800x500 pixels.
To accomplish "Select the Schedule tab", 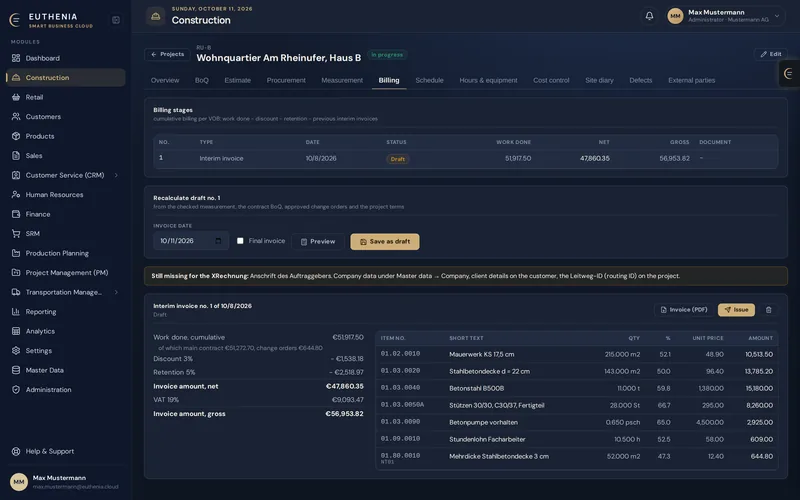I will pyautogui.click(x=429, y=80).
